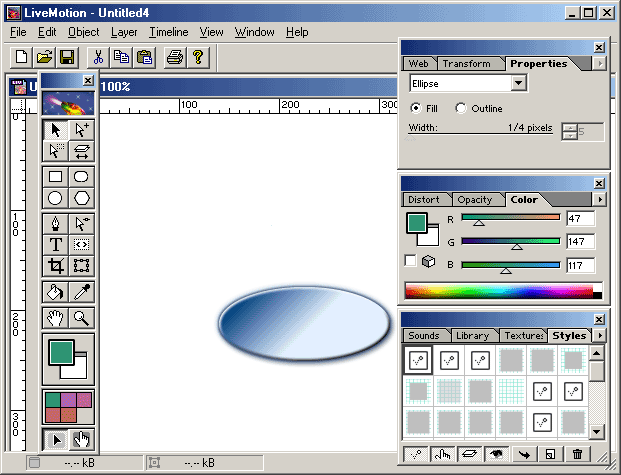The width and height of the screenshot is (621, 475).
Task: Toggle the checkbox beside the cube icon
Action: click(410, 261)
